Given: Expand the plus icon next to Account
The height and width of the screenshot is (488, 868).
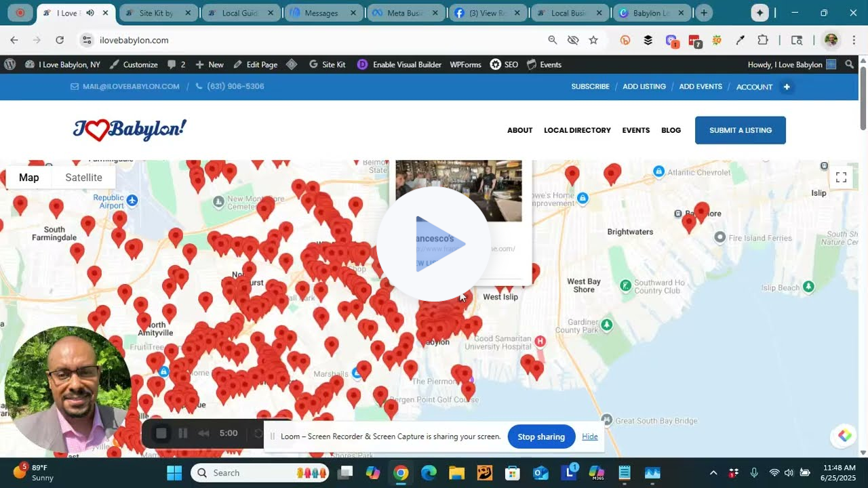Looking at the screenshot, I should click(787, 87).
